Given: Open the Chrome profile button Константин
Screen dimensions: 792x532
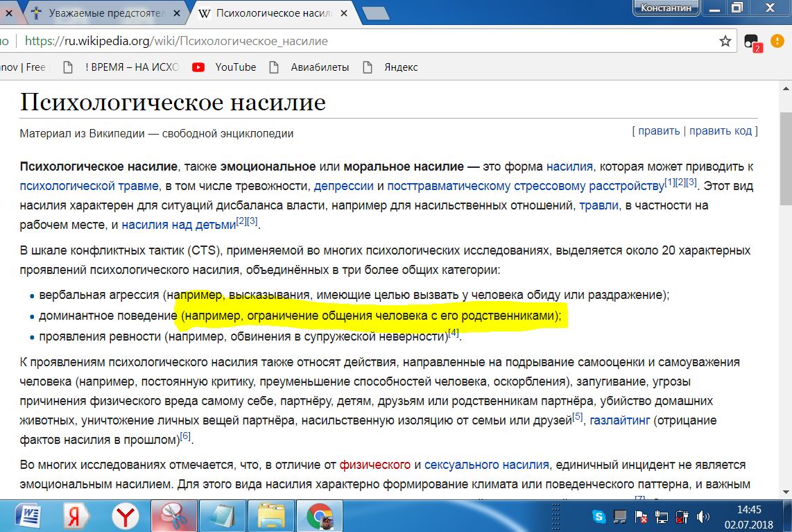Looking at the screenshot, I should pos(666,8).
